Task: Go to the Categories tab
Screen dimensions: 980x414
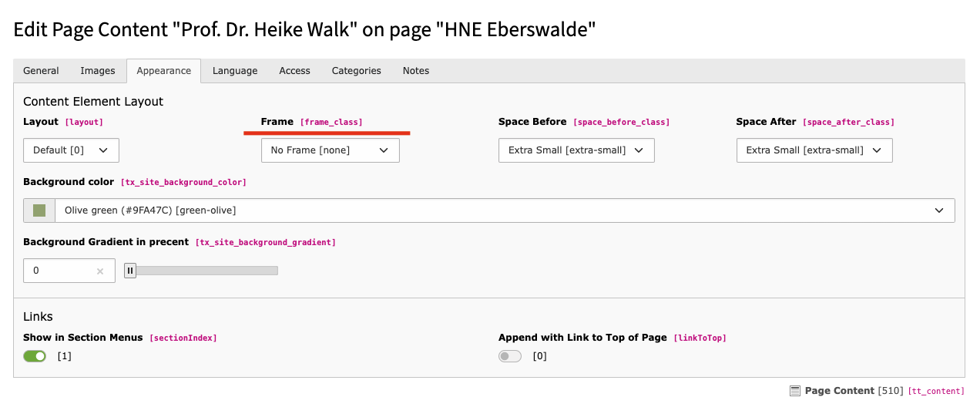Action: pyautogui.click(x=356, y=71)
